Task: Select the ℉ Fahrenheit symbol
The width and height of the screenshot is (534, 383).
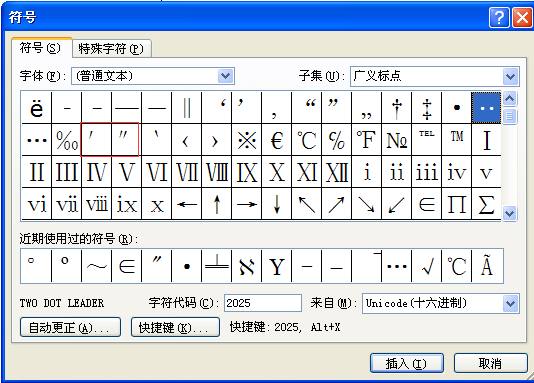Action: (367, 140)
